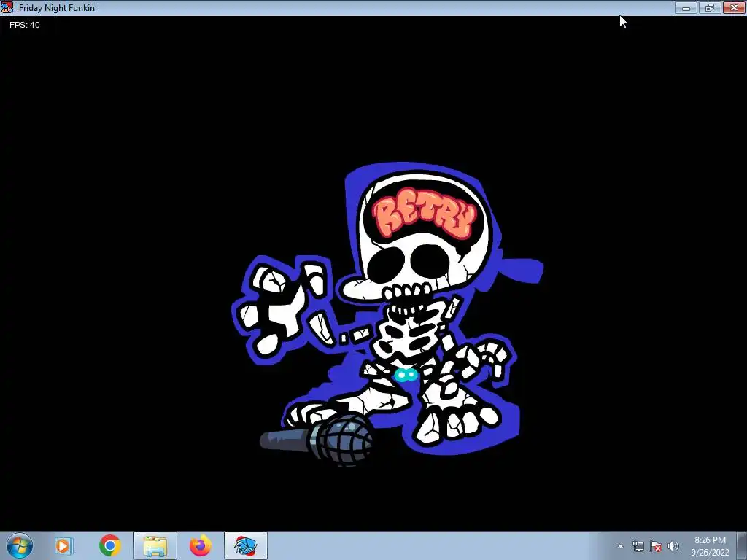Select Friday Night Funkin' taskbar button
747x560 pixels.
(246, 545)
